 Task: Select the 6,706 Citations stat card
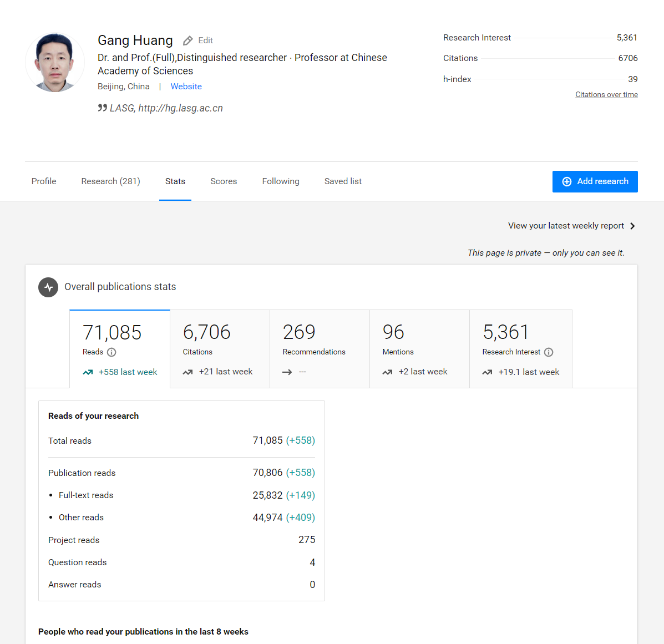(220, 349)
